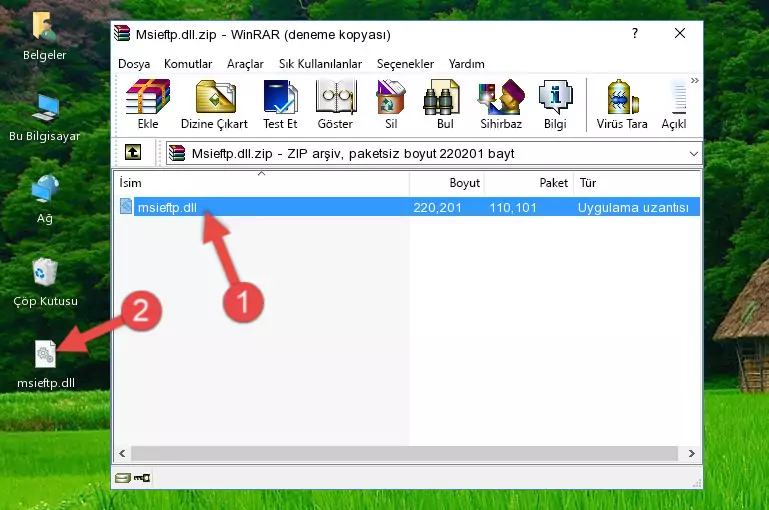Open the Seçenekler menu

tap(405, 64)
